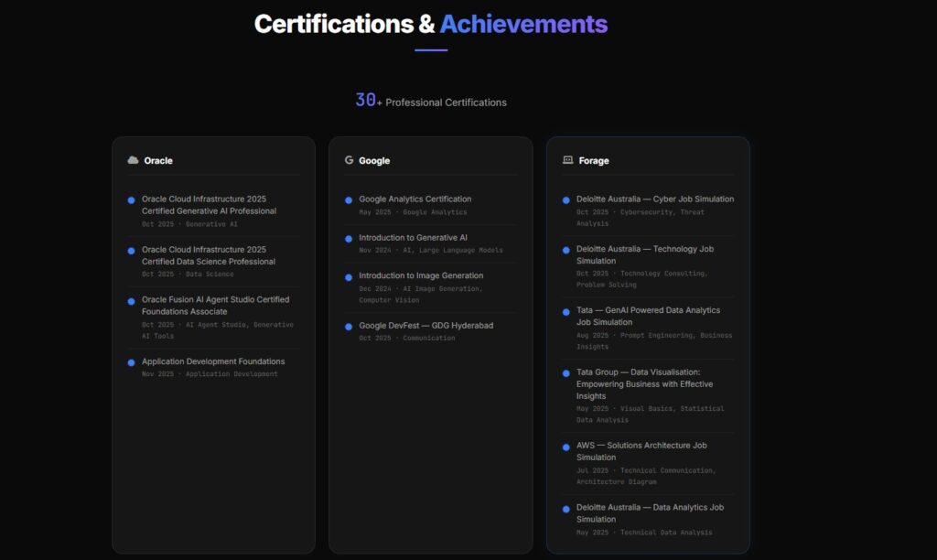Click 'Oct 2025 · Communication' meta text

[x=407, y=339]
